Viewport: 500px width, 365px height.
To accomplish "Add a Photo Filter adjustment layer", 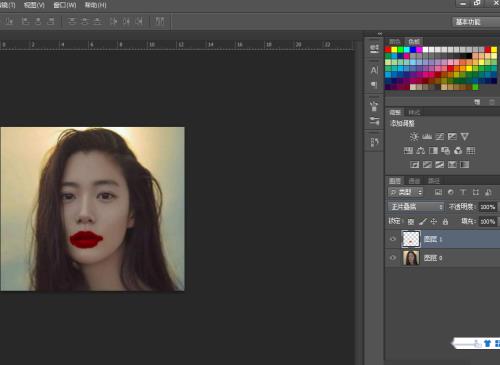I will point(446,151).
